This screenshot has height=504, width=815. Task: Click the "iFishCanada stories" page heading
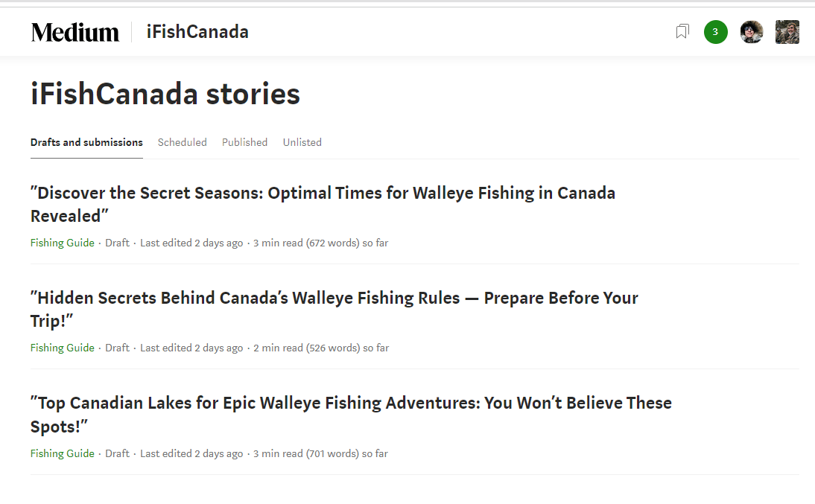[165, 95]
